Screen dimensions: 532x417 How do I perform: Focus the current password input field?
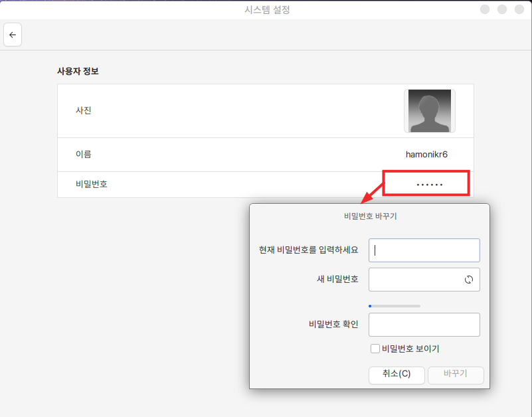pyautogui.click(x=424, y=250)
